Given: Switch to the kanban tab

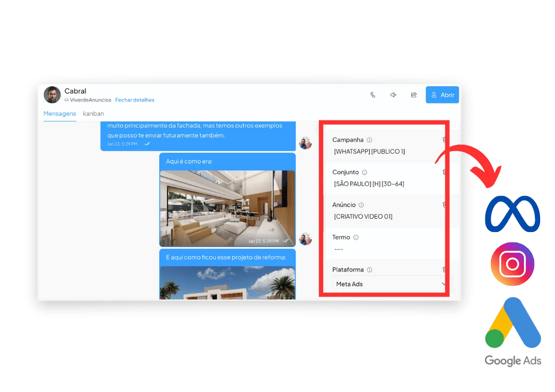Looking at the screenshot, I should [93, 114].
